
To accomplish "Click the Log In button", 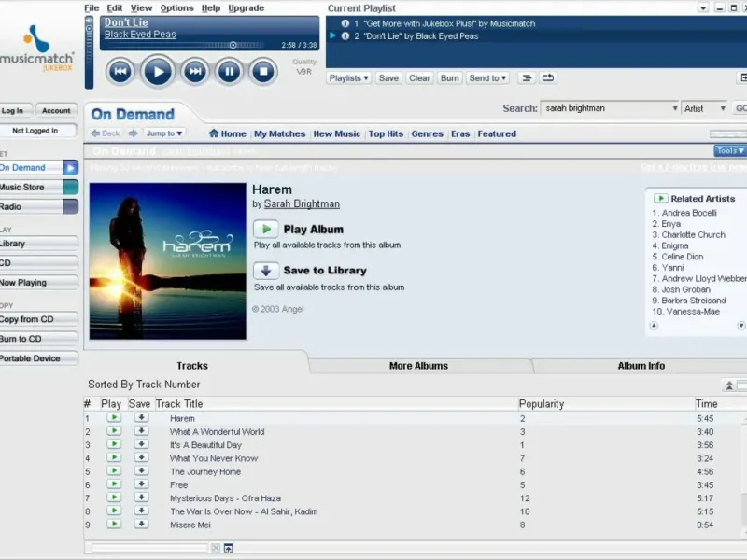I will click(15, 110).
